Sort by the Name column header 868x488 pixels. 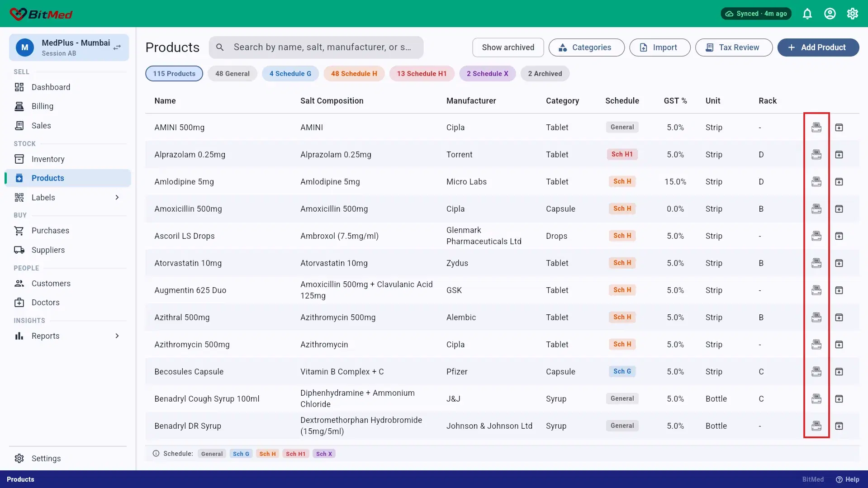[165, 101]
